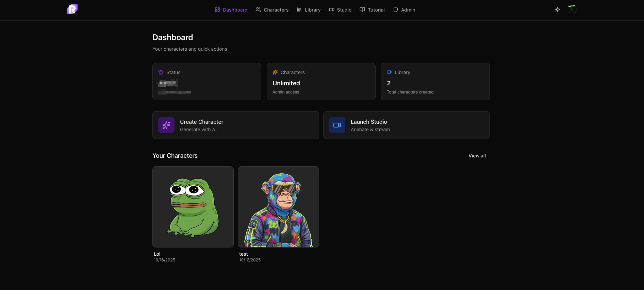Open the Dashboard nav tab
Screen dimensions: 644x290
[x=231, y=10]
